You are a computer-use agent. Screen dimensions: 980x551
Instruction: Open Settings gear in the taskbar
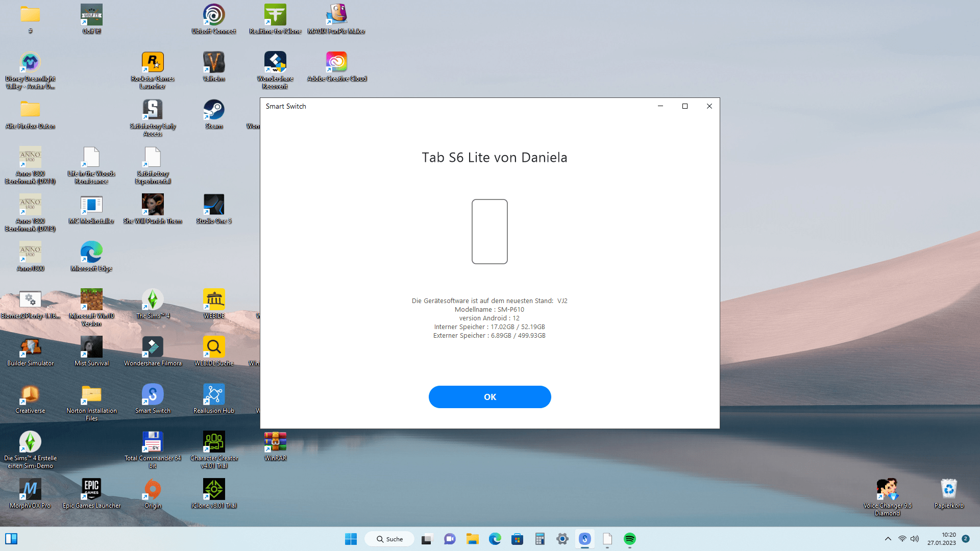562,539
